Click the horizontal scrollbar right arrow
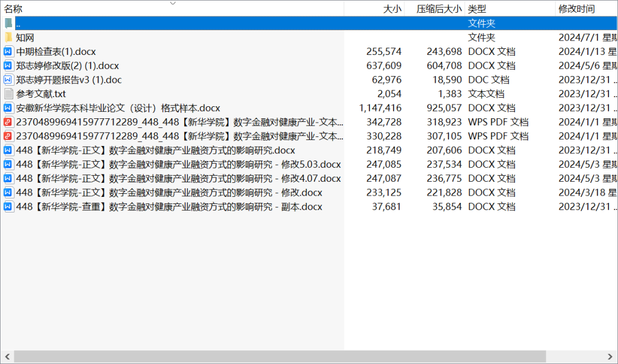This screenshot has width=618, height=364. click(x=612, y=357)
